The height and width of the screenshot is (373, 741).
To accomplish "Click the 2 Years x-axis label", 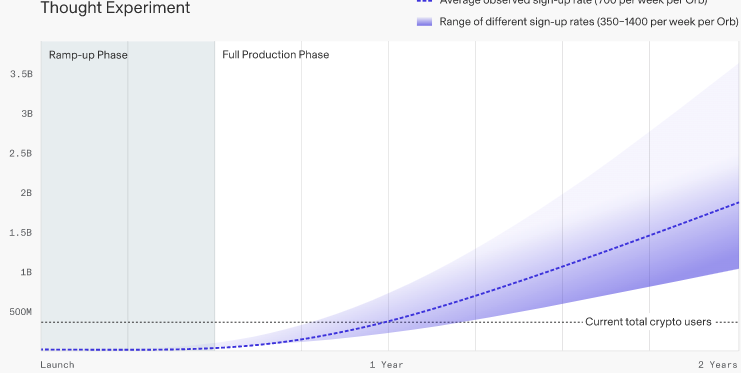I will coord(718,365).
